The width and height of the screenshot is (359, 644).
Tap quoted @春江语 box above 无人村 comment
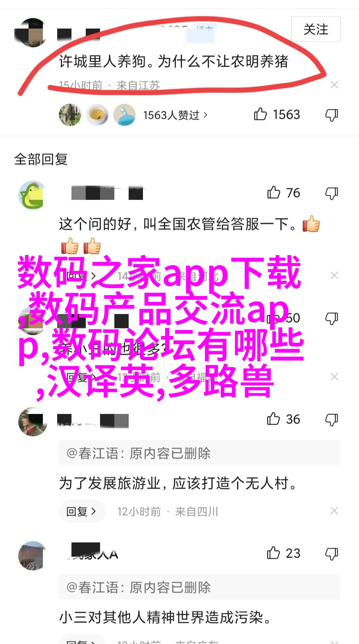click(x=199, y=453)
